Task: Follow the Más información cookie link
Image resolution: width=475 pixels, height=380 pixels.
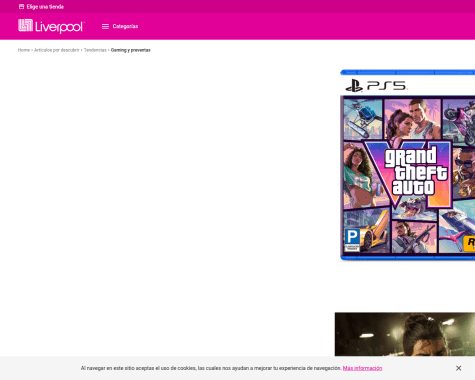Action: point(362,368)
